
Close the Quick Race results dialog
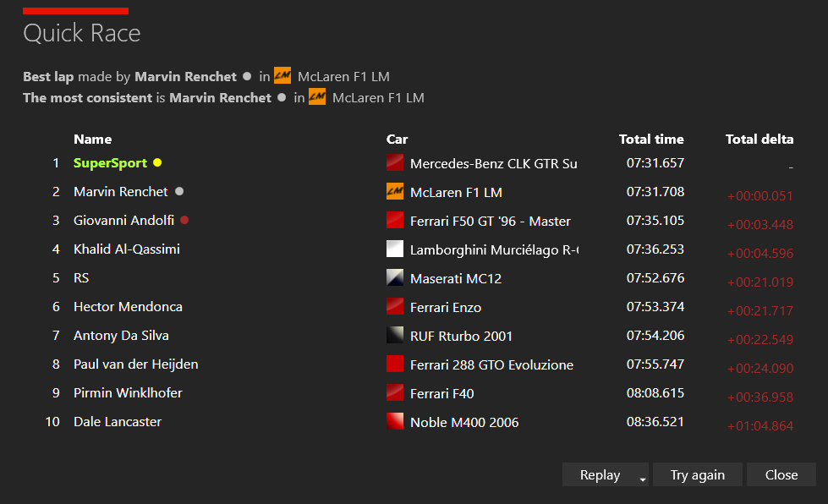click(x=781, y=475)
